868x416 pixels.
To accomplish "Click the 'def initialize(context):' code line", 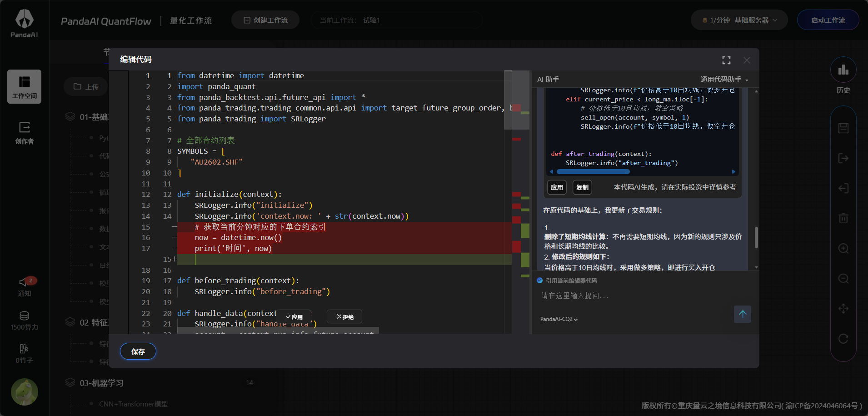I will pyautogui.click(x=229, y=194).
